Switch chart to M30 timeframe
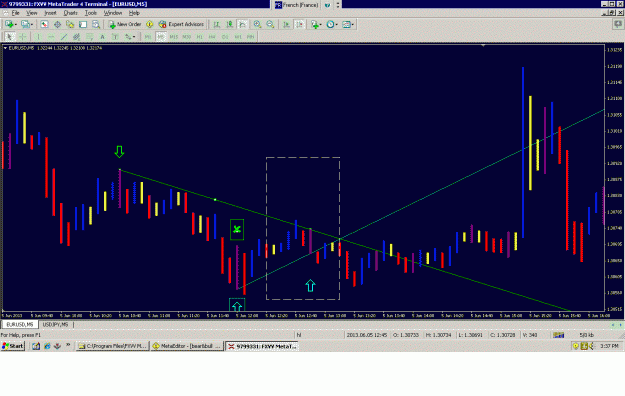Viewport: 625px width, 396px height. [x=187, y=37]
